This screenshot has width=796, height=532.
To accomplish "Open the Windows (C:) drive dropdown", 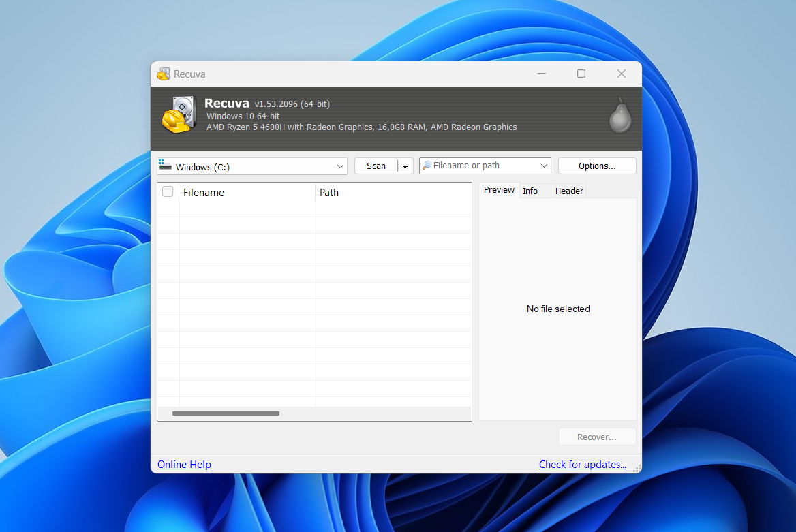I will pyautogui.click(x=251, y=166).
